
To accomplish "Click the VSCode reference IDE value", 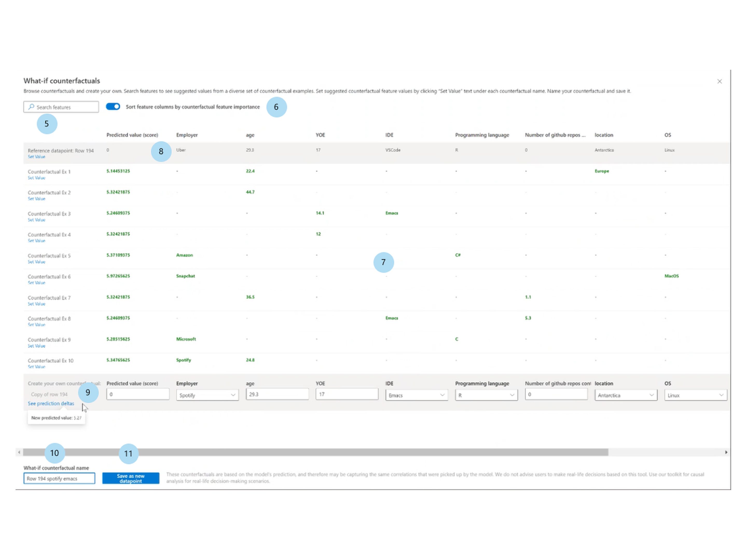I will (x=393, y=150).
